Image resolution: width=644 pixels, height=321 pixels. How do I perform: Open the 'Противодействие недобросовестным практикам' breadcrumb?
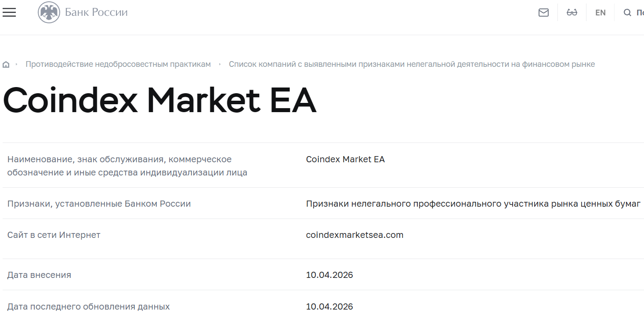pos(119,64)
